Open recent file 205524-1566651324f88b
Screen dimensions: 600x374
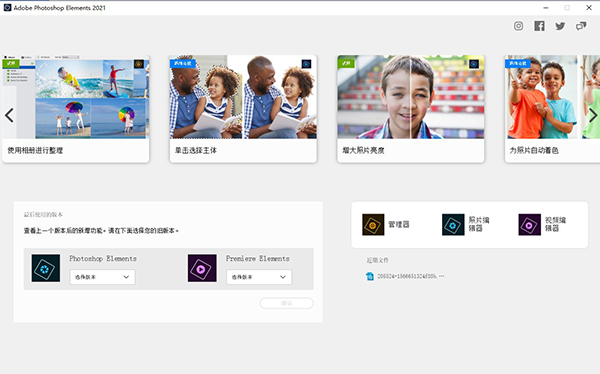pyautogui.click(x=411, y=276)
